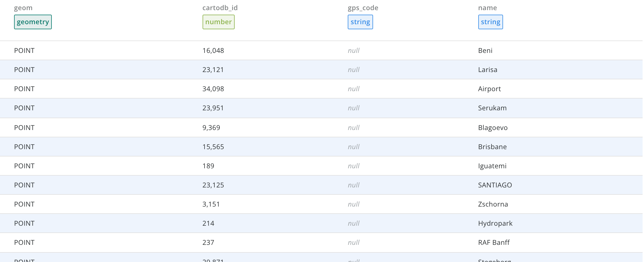Click the cartodb_id cell 23,125

[x=213, y=185]
